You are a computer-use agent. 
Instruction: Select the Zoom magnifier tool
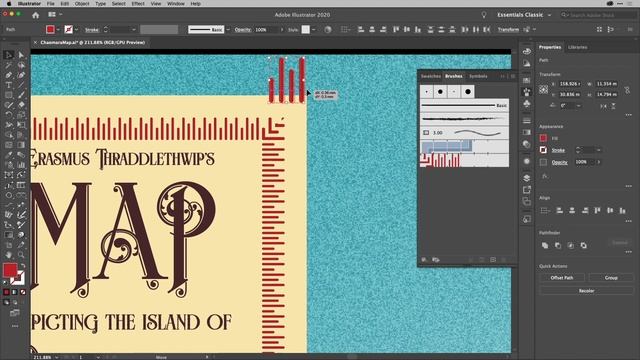click(x=21, y=255)
